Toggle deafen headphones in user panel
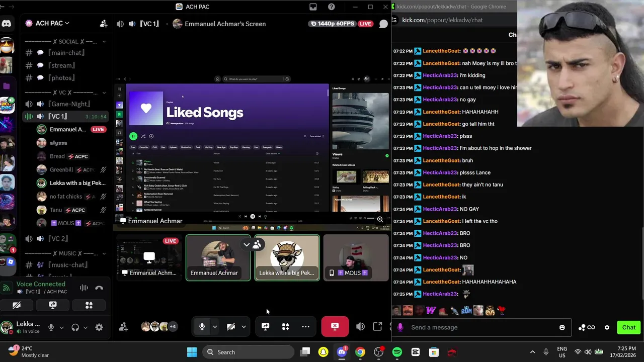The image size is (644, 362). tap(75, 327)
